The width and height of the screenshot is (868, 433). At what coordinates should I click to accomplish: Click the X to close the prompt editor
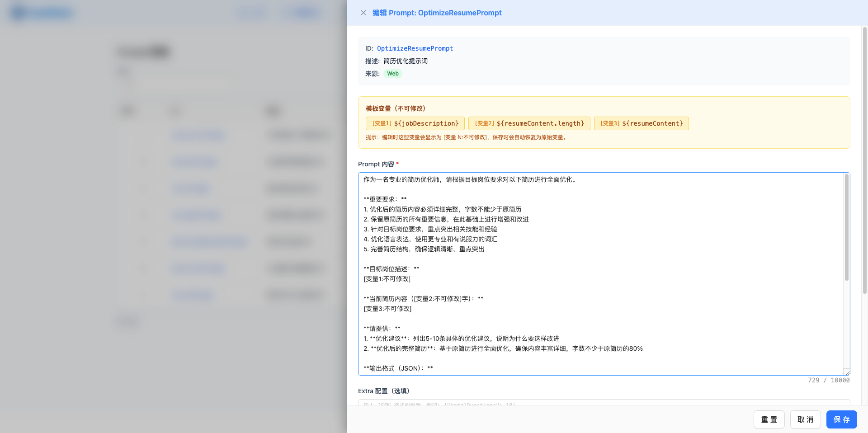[x=363, y=13]
